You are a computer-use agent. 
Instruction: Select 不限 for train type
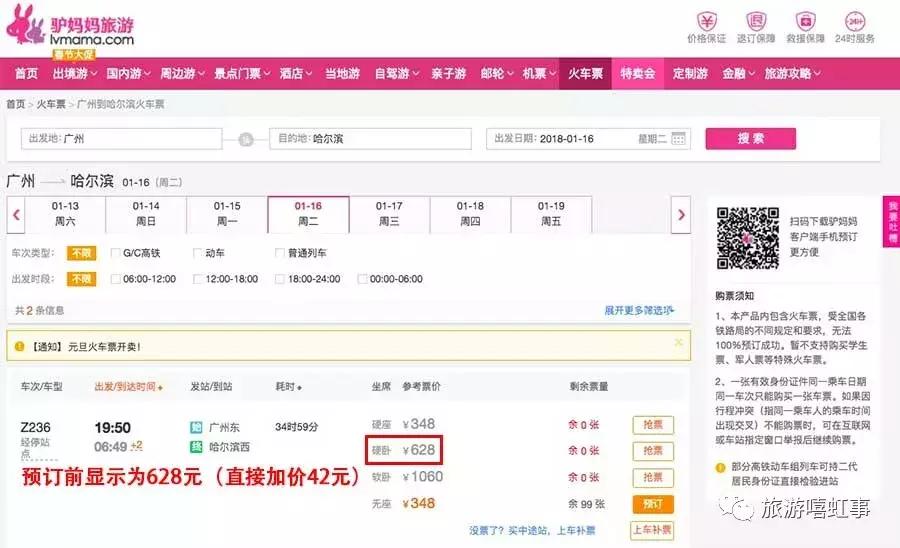coord(82,253)
